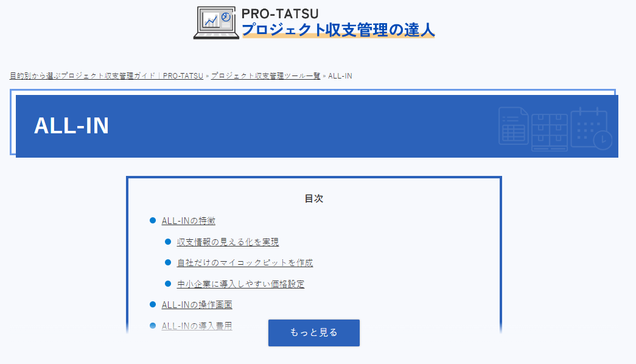636x364 pixels.
Task: Open 収支情報の見える化を実現 link
Action: (x=228, y=242)
